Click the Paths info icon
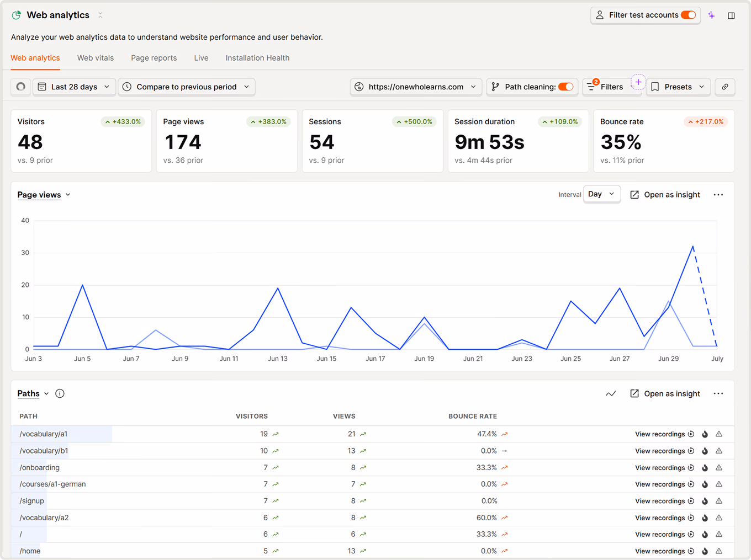The image size is (751, 560). [60, 393]
